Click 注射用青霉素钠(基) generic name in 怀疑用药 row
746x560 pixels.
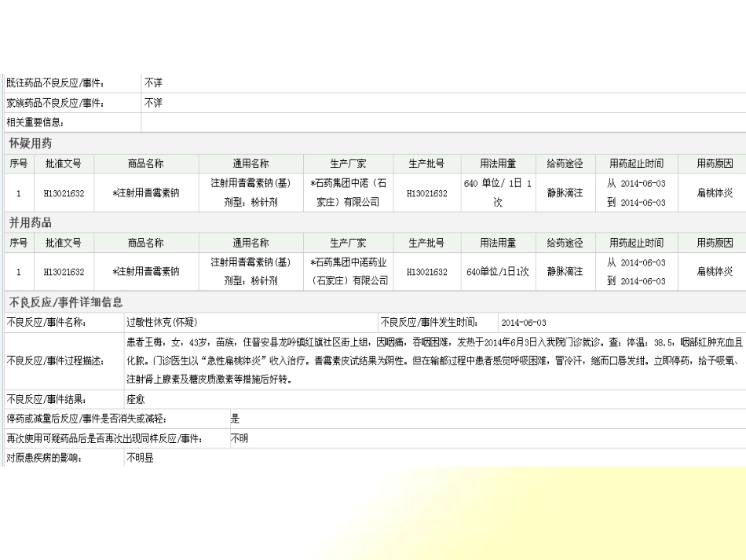[x=250, y=183]
